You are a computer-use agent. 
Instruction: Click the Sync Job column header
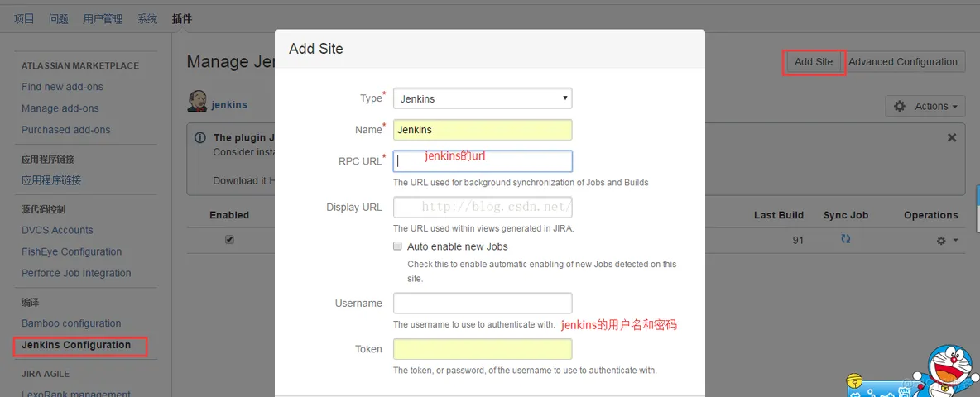point(846,215)
